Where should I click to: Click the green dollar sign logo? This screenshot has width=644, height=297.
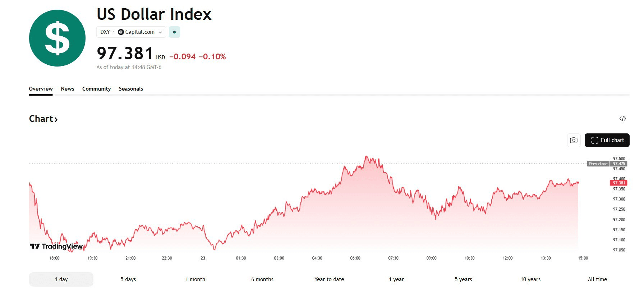tap(57, 38)
